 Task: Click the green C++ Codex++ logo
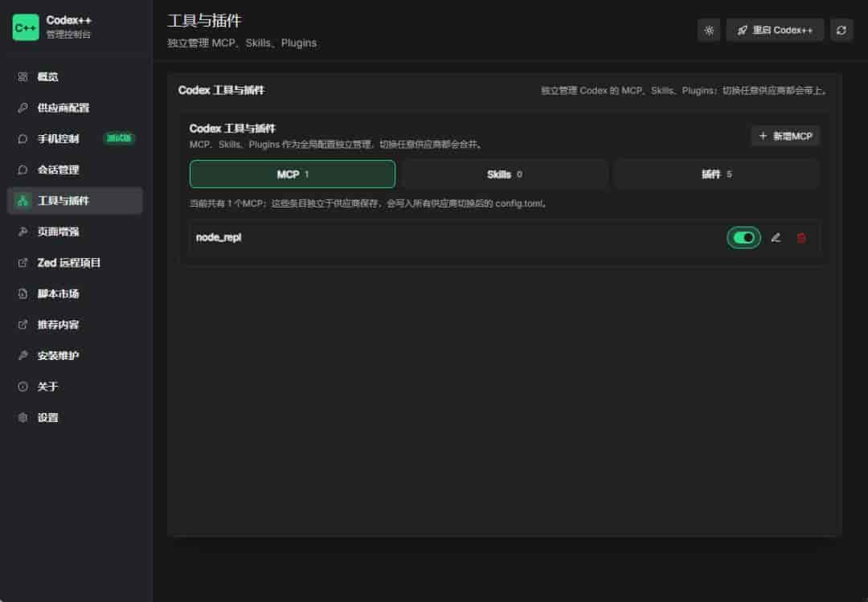coord(26,27)
